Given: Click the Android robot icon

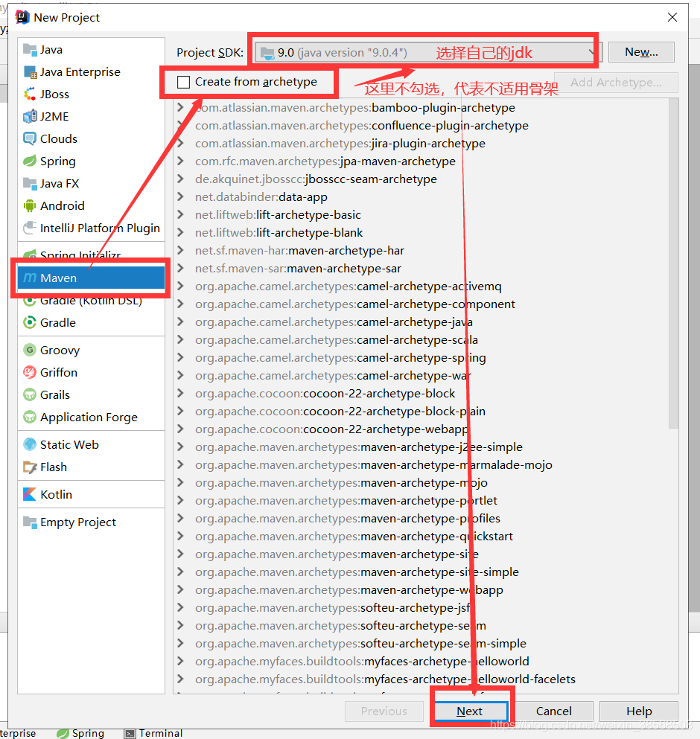Looking at the screenshot, I should point(30,205).
